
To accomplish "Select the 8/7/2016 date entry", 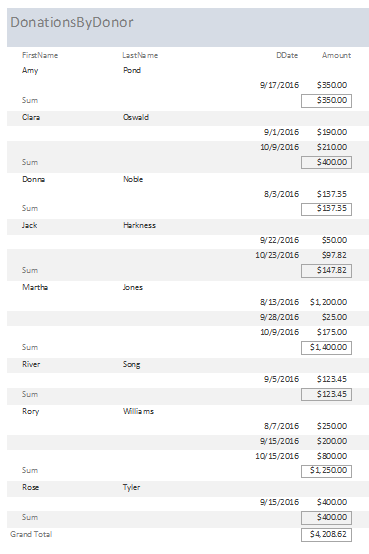I will pyautogui.click(x=281, y=426).
